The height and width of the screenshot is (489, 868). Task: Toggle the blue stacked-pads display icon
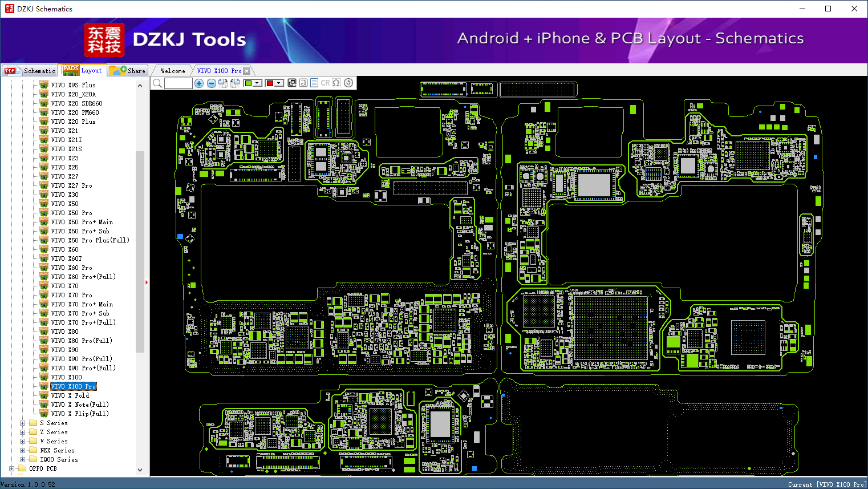[314, 83]
